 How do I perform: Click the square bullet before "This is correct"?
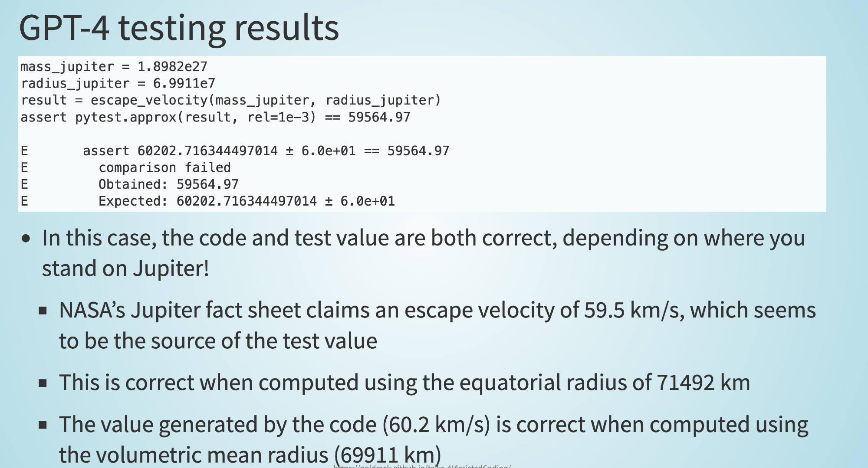pyautogui.click(x=43, y=383)
